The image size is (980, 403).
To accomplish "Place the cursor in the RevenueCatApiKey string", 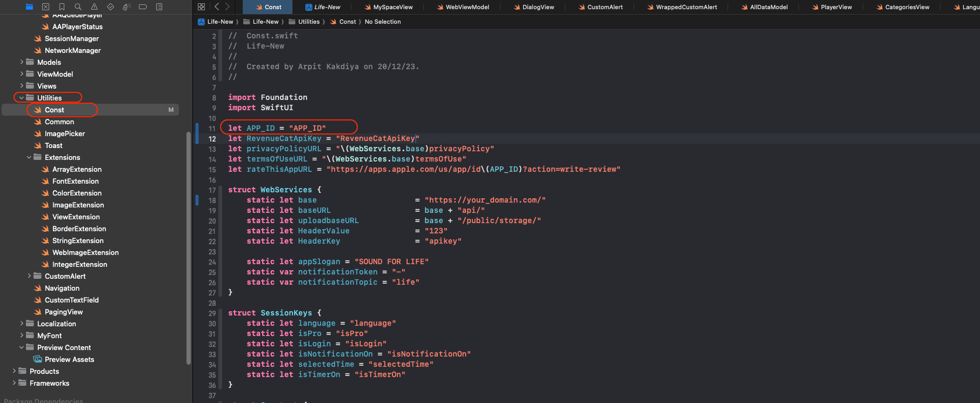I will 377,138.
